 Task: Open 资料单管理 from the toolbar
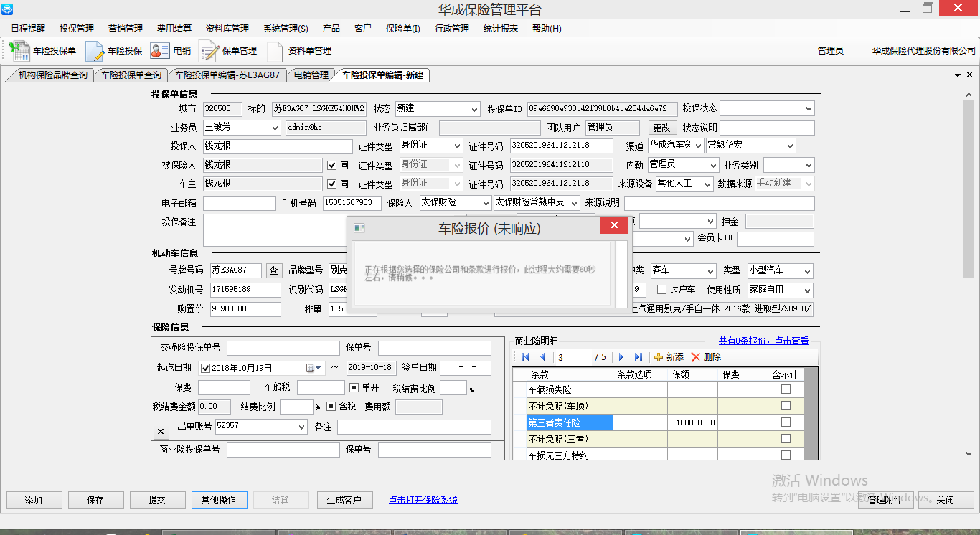coord(299,51)
